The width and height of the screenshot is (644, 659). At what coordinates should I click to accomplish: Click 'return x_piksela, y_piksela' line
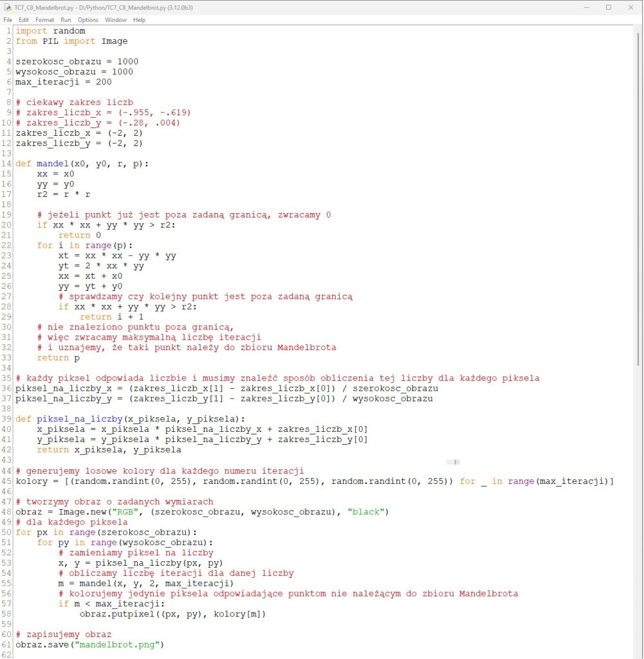(x=109, y=450)
